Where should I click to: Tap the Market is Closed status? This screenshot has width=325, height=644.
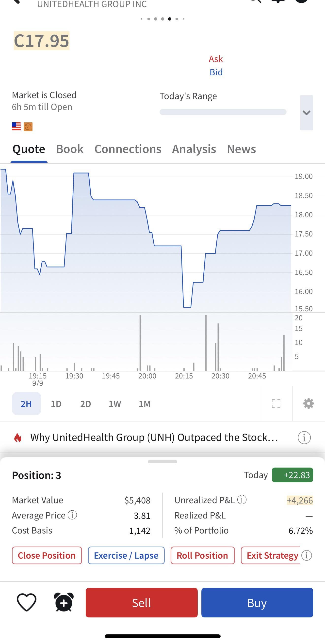[44, 95]
